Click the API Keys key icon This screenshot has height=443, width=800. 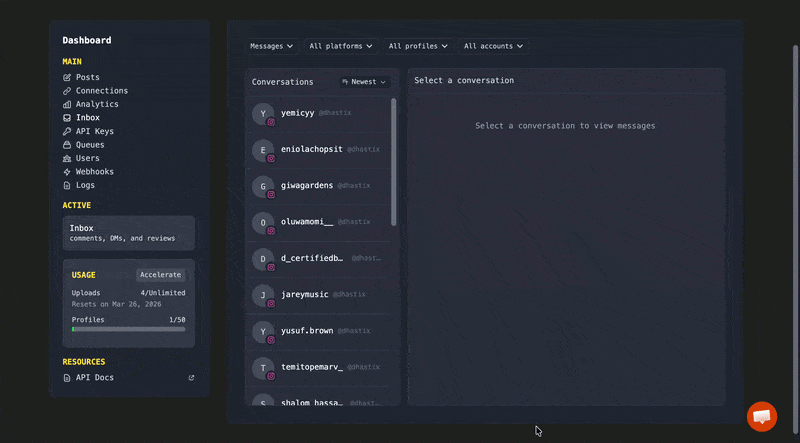pos(67,131)
